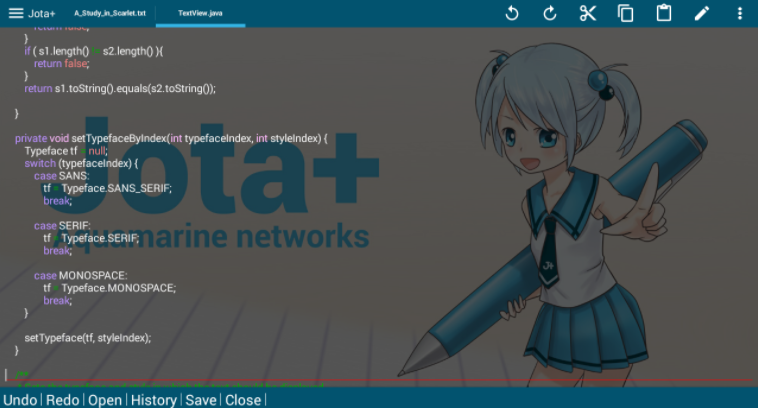The height and width of the screenshot is (408, 758).
Task: Place cursor in the setTypefaceByIndex method signature
Action: coord(170,138)
